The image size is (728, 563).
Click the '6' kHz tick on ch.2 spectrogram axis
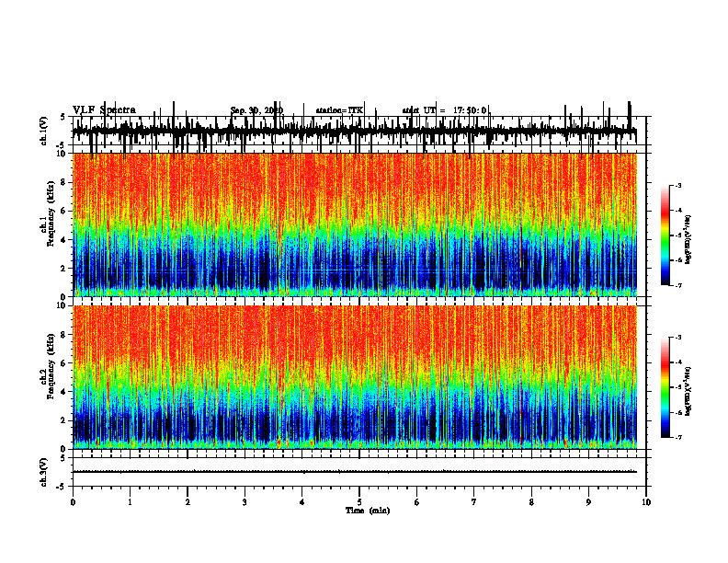63,363
